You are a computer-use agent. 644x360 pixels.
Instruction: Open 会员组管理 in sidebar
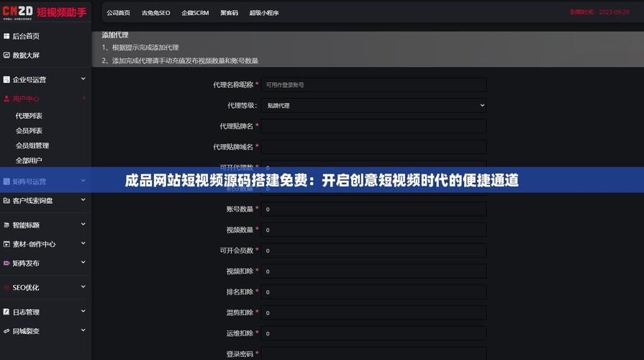click(32, 145)
